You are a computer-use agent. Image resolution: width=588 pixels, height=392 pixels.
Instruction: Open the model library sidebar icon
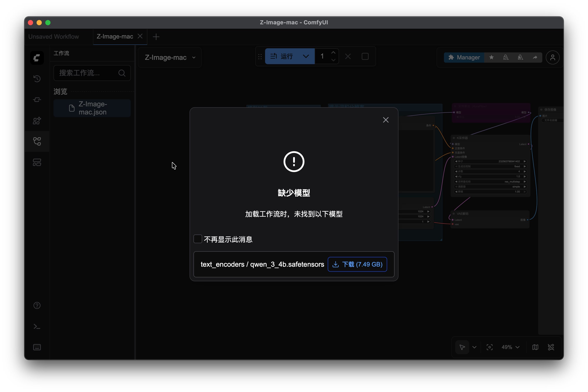37,121
